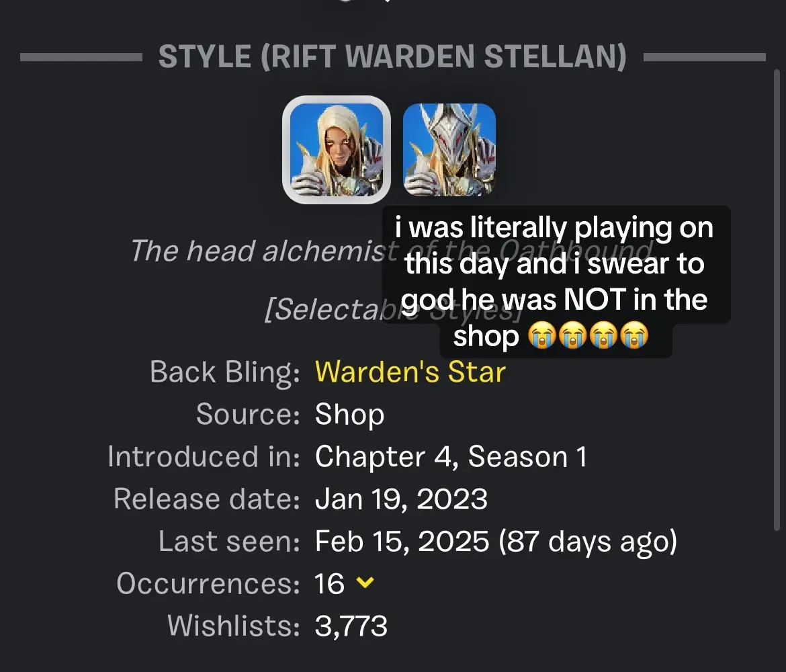This screenshot has width=786, height=672.
Task: Click the Style (Rift Warden Stellan) header
Action: pyautogui.click(x=392, y=56)
